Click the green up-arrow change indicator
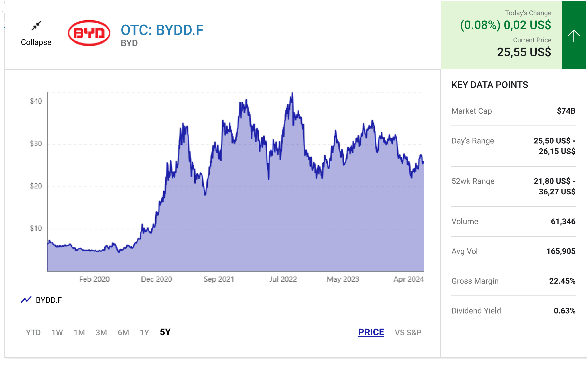Viewport: 588px width, 391px height. click(x=573, y=35)
